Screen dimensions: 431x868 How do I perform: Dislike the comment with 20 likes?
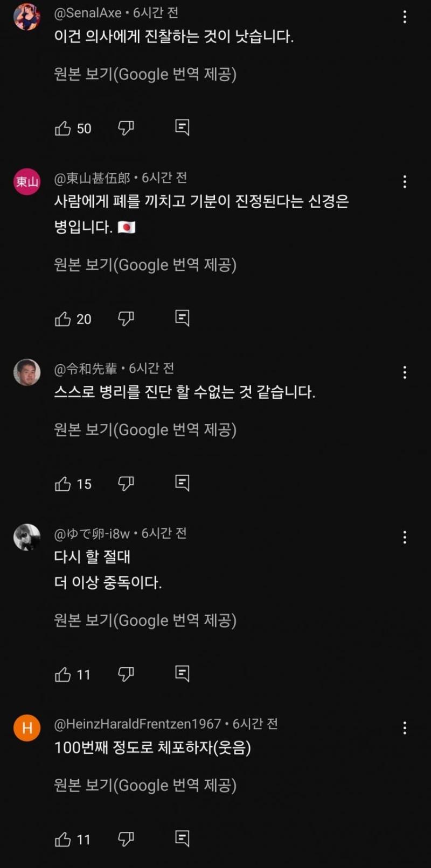click(x=126, y=319)
